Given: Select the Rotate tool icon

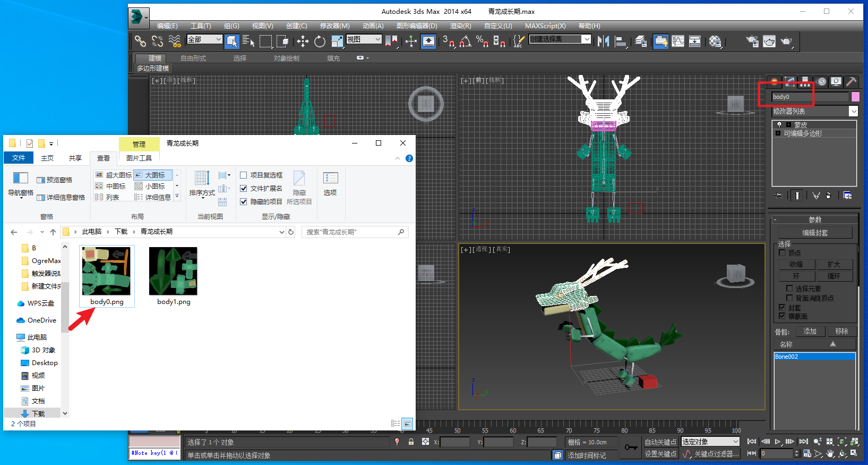Looking at the screenshot, I should [x=320, y=41].
